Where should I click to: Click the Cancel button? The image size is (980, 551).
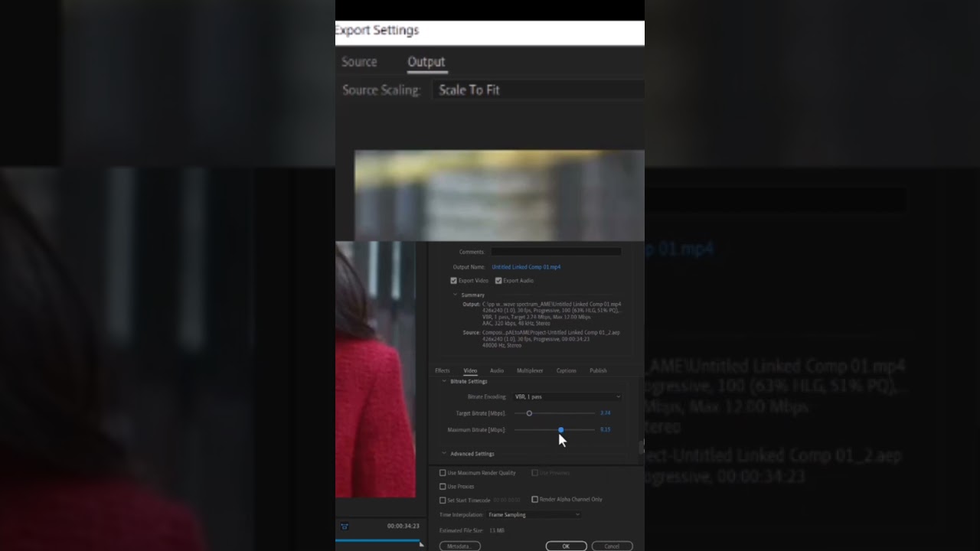612,546
